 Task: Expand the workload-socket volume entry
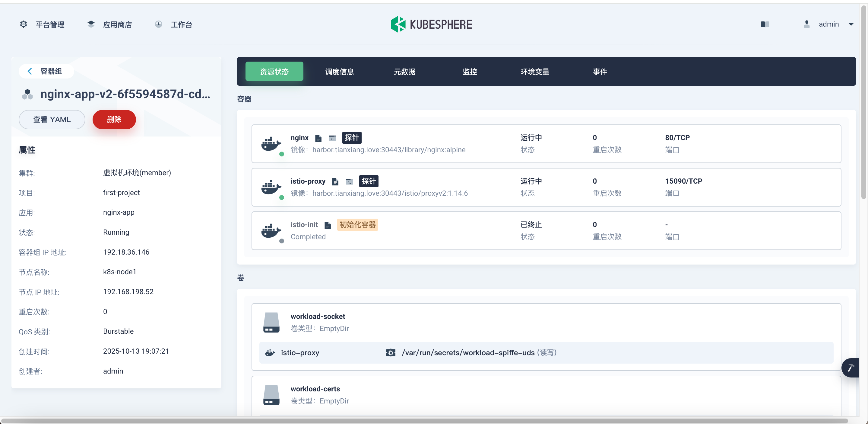[546, 322]
